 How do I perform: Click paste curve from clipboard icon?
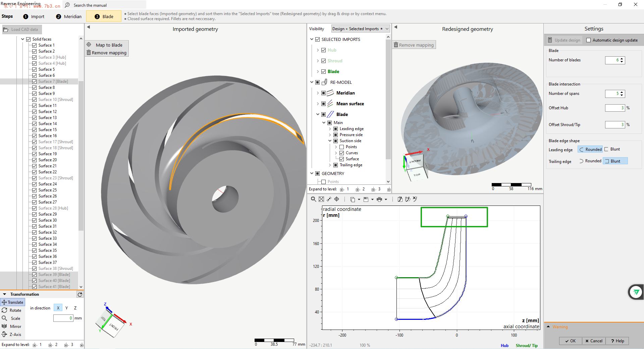400,199
